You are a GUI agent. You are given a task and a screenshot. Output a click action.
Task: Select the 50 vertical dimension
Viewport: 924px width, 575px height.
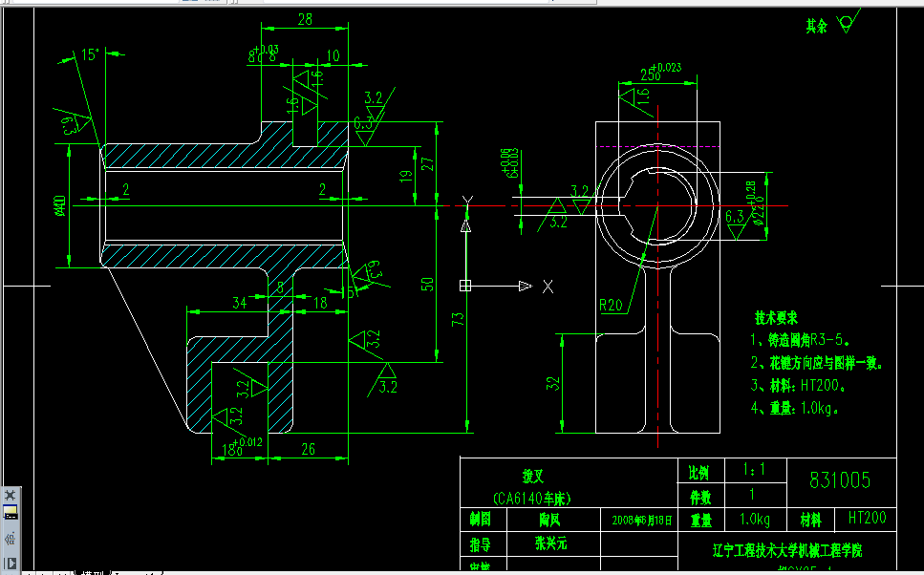427,284
